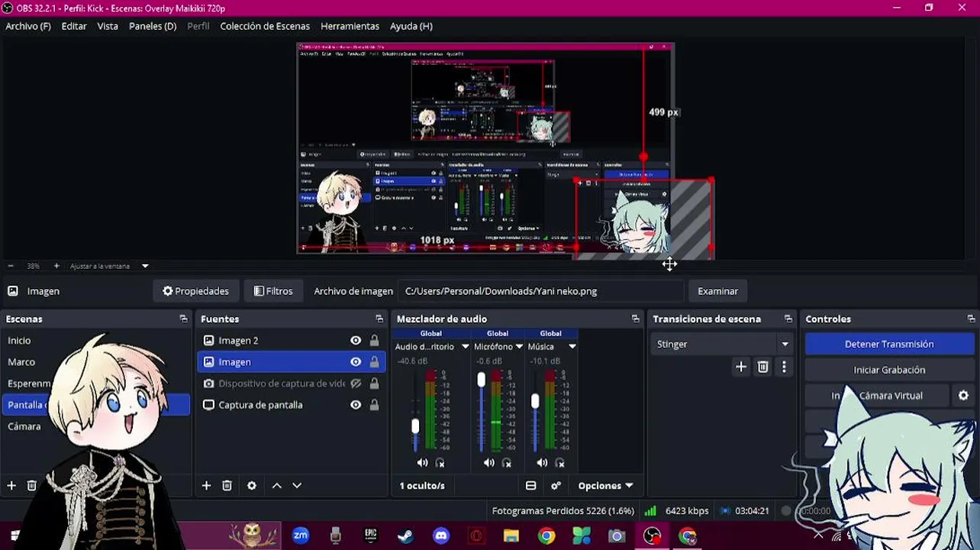Open advanced audio properties gears
980x550 pixels.
pos(556,486)
